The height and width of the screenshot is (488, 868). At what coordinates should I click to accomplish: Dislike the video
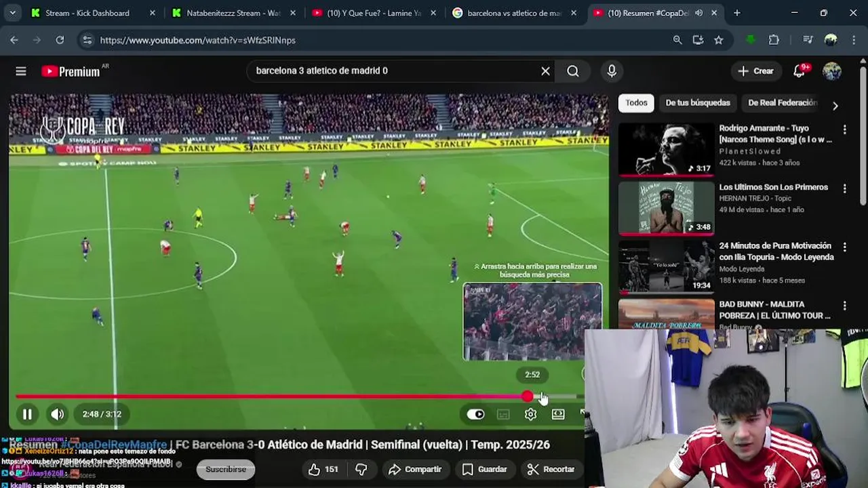click(x=361, y=469)
